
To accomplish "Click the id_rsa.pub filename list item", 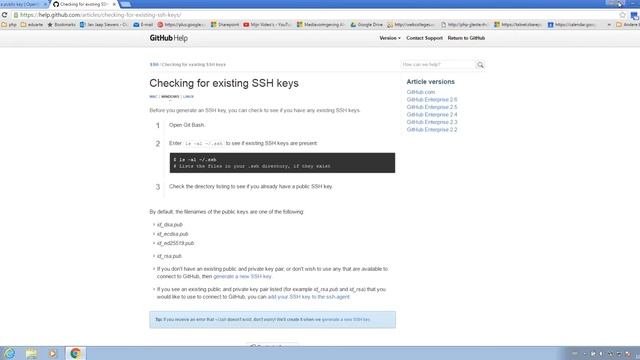I will point(169,256).
